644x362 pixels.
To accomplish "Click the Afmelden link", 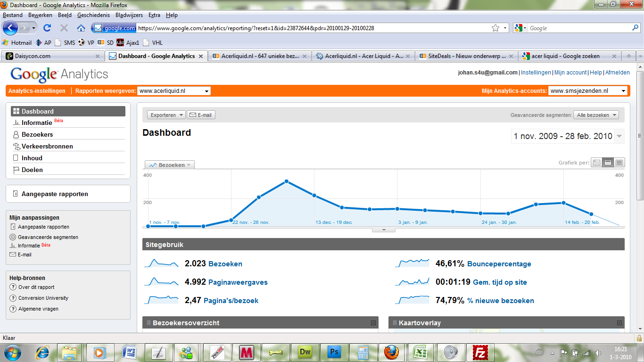I will point(617,73).
